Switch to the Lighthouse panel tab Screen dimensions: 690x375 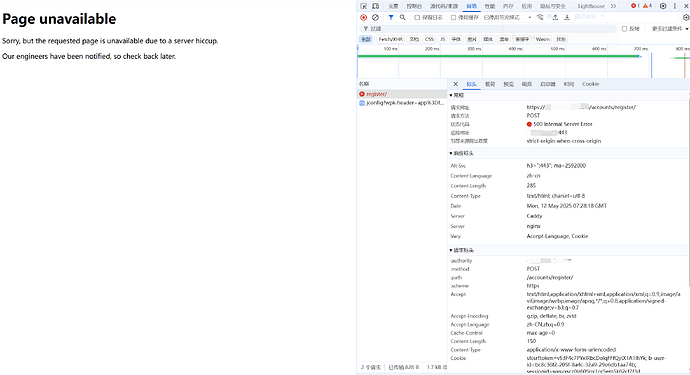591,6
